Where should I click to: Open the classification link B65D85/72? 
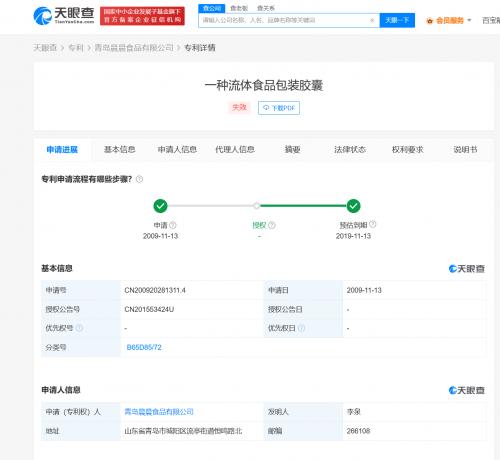[144, 347]
